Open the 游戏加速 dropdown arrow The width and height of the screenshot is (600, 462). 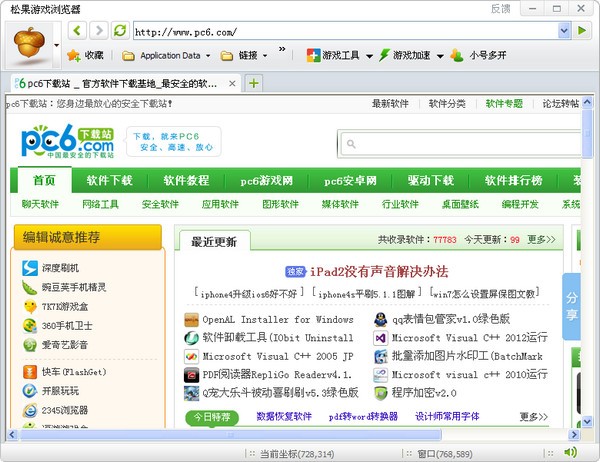(440, 56)
